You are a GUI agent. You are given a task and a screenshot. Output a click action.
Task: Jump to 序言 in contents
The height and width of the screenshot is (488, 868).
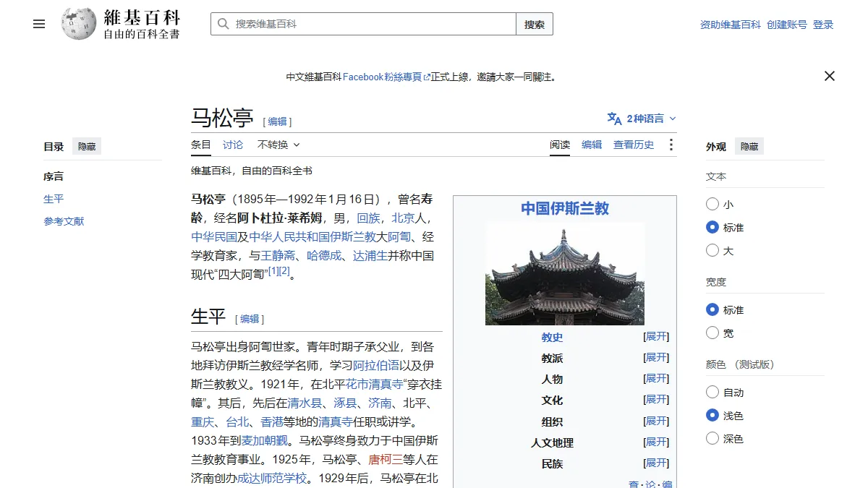[54, 176]
